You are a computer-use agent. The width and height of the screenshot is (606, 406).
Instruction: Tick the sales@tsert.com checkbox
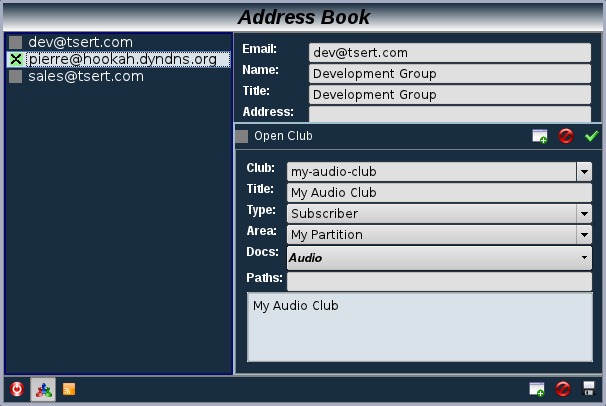point(15,77)
